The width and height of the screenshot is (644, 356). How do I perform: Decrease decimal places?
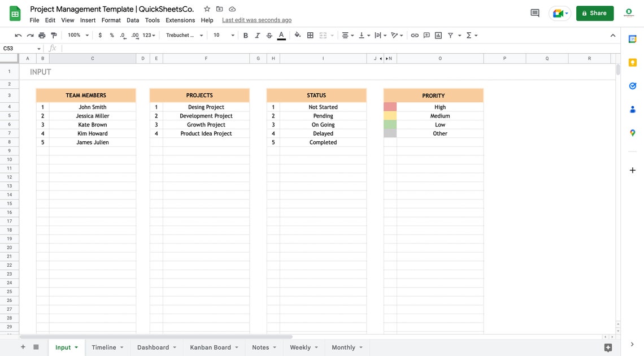pyautogui.click(x=123, y=34)
